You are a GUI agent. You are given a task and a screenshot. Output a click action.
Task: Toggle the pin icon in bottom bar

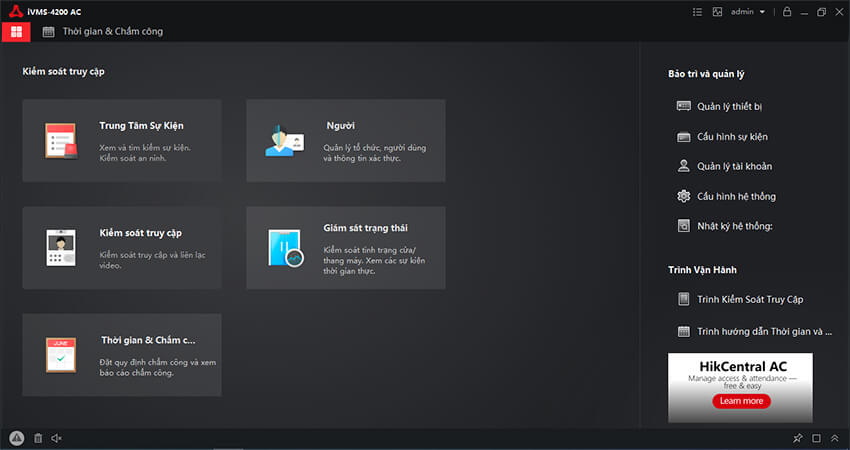coord(797,438)
